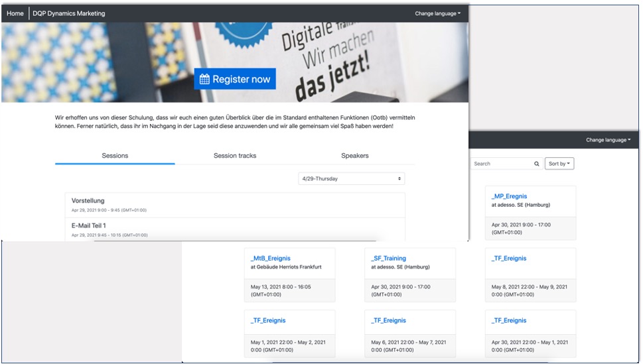Open the _TF_Ereignis event dated May 6
This screenshot has width=643, height=364.
tap(389, 320)
